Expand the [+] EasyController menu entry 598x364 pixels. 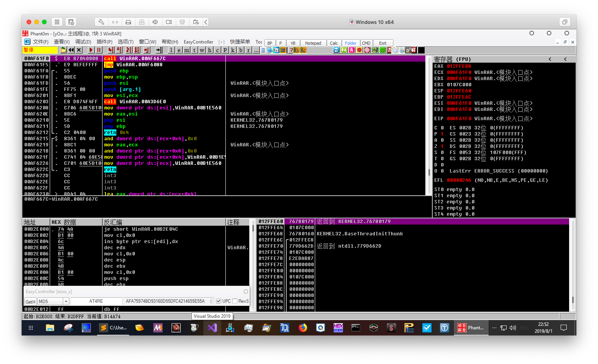click(x=221, y=42)
